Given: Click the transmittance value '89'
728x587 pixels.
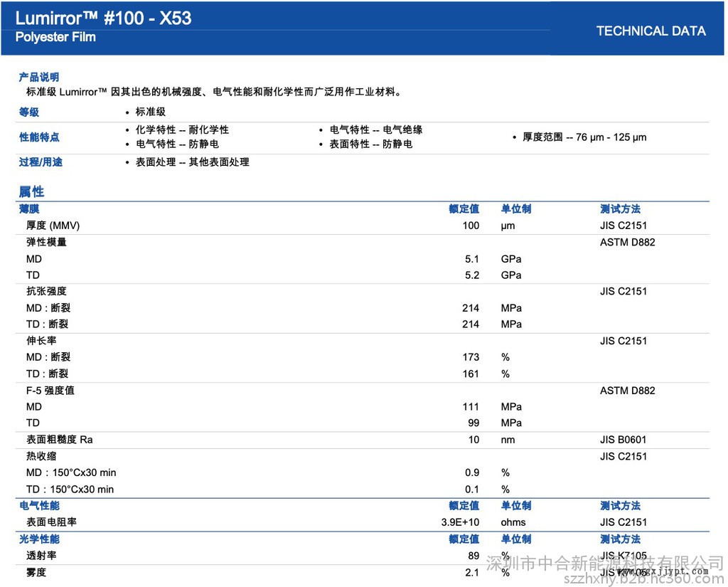Looking at the screenshot, I should point(473,556).
